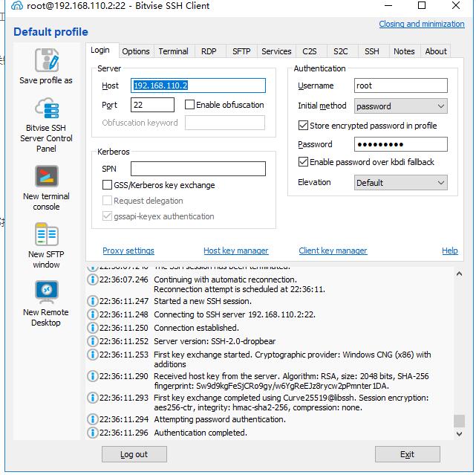Open the Host key manager link

click(x=235, y=251)
